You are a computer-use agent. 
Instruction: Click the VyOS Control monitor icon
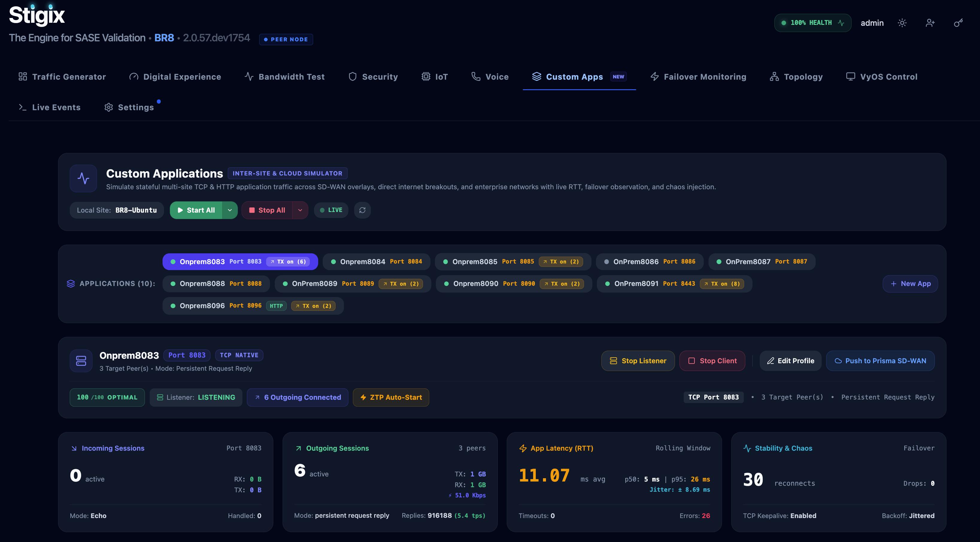pyautogui.click(x=851, y=76)
